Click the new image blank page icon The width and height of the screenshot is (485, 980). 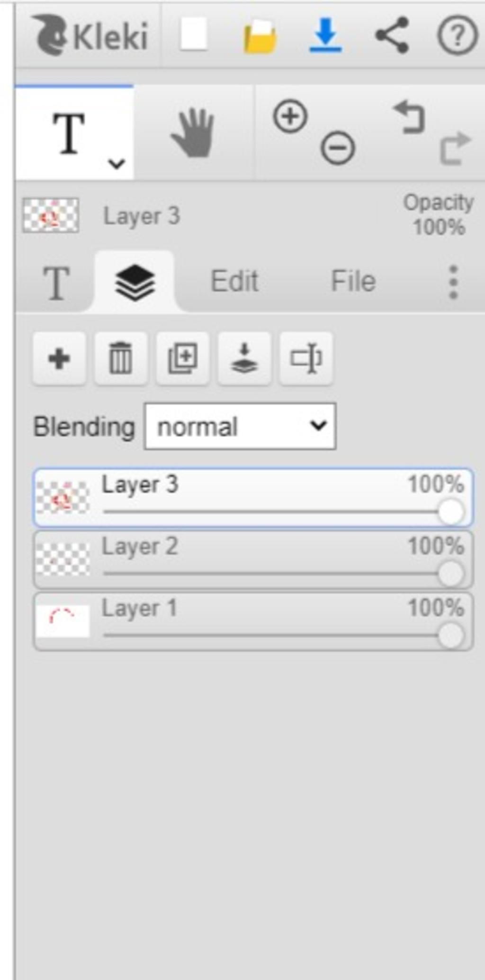tap(194, 34)
